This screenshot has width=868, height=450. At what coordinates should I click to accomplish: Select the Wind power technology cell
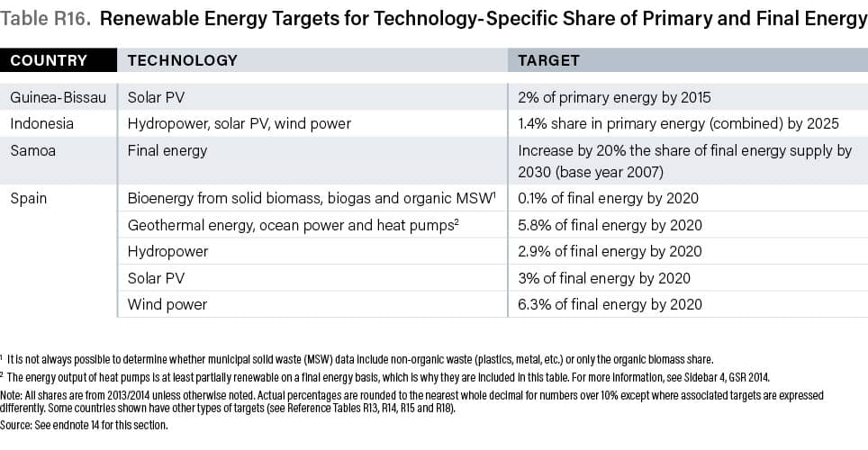coord(167,304)
